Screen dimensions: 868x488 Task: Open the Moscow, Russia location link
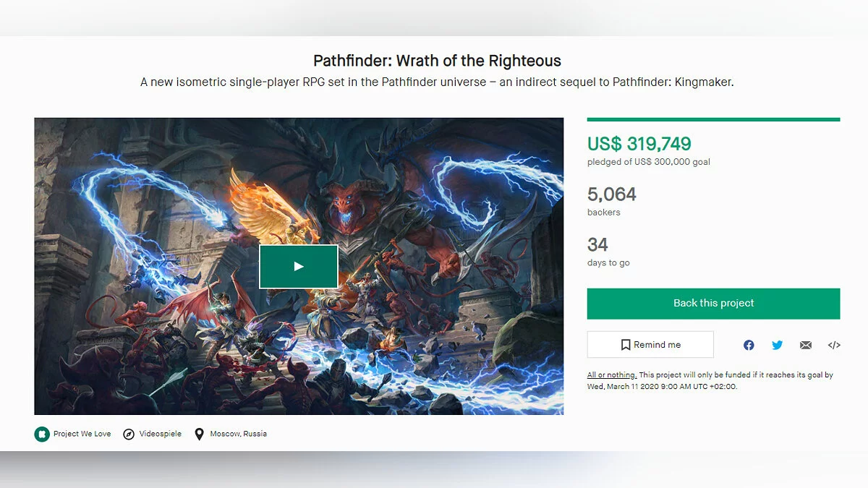[238, 434]
